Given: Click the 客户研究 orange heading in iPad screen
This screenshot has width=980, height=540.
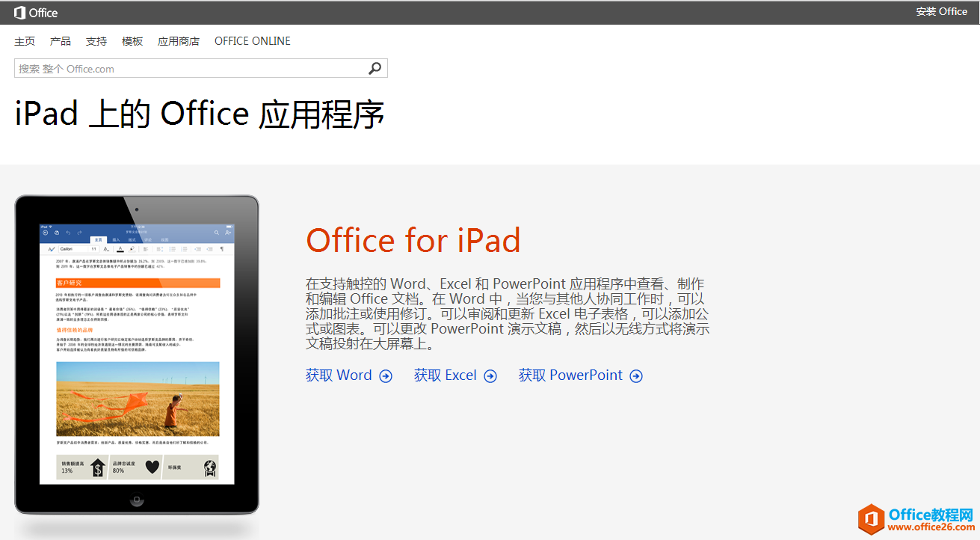Looking at the screenshot, I should pyautogui.click(x=138, y=283).
